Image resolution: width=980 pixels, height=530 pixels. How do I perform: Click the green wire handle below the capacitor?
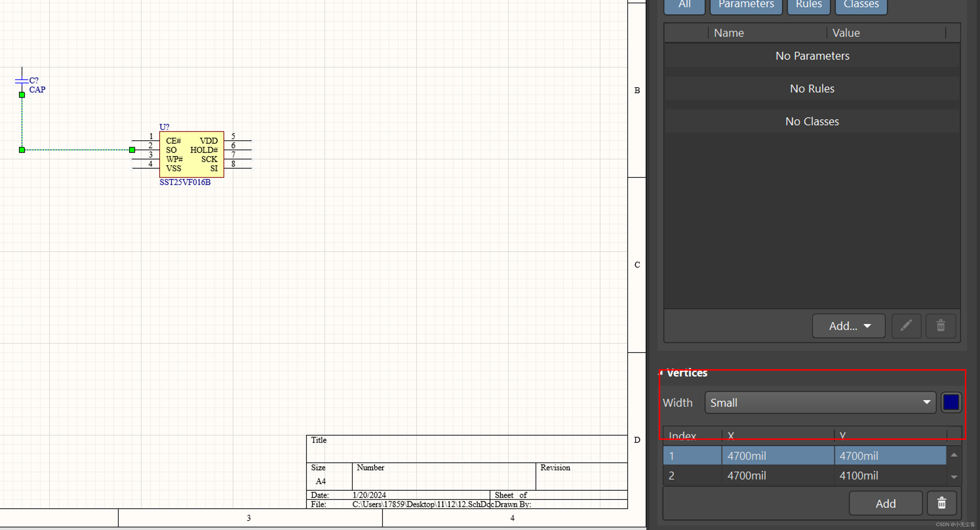pyautogui.click(x=22, y=95)
